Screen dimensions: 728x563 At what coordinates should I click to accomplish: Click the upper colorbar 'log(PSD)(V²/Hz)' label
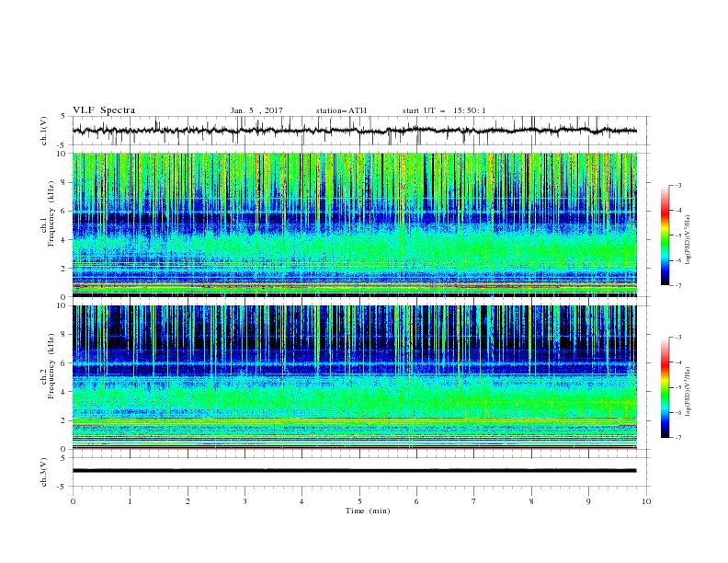pos(688,240)
